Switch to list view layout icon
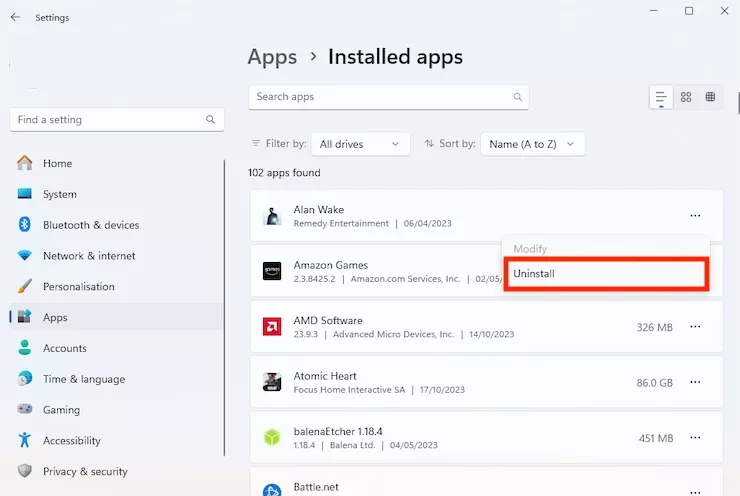740x496 pixels. coord(660,97)
